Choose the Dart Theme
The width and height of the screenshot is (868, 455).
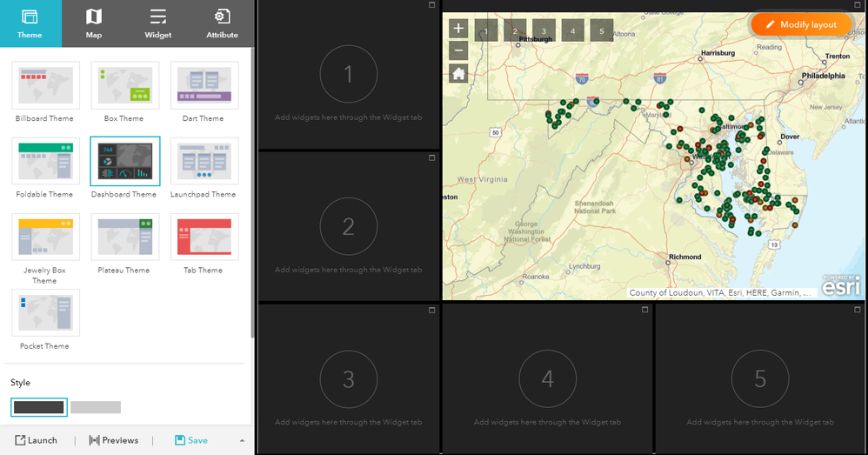click(x=204, y=85)
